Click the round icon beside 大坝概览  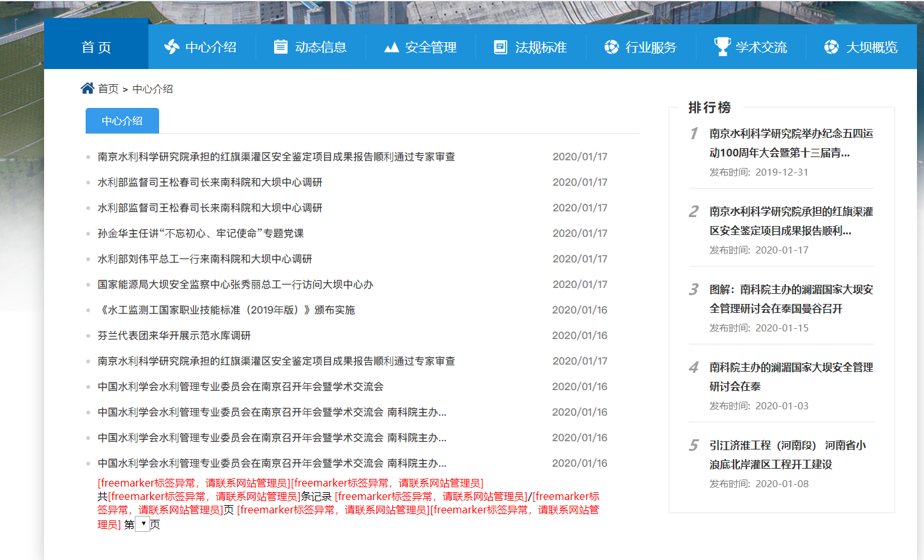tap(831, 47)
